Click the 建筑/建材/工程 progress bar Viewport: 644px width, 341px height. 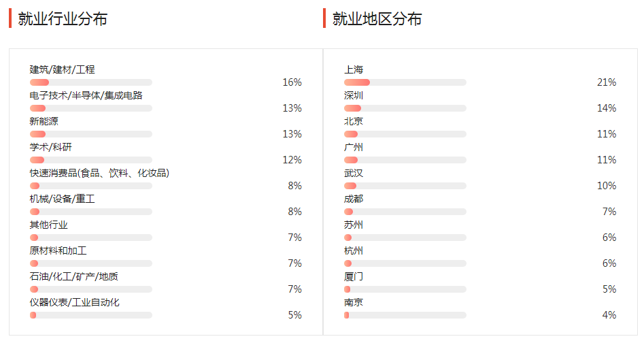pos(90,82)
